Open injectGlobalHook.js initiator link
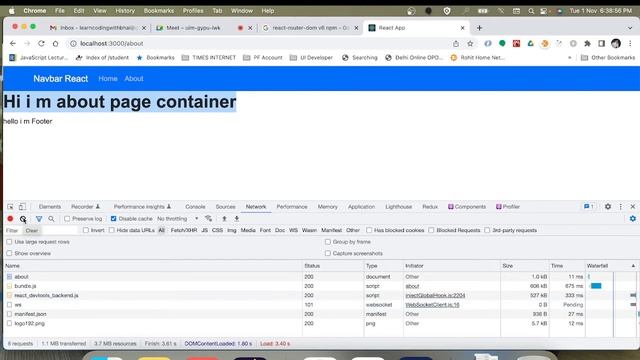 (x=435, y=296)
